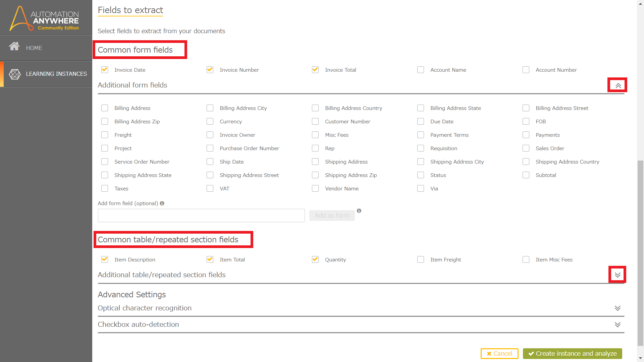The height and width of the screenshot is (362, 644).
Task: Uncheck the Invoice Number checkbox
Action: click(x=210, y=70)
